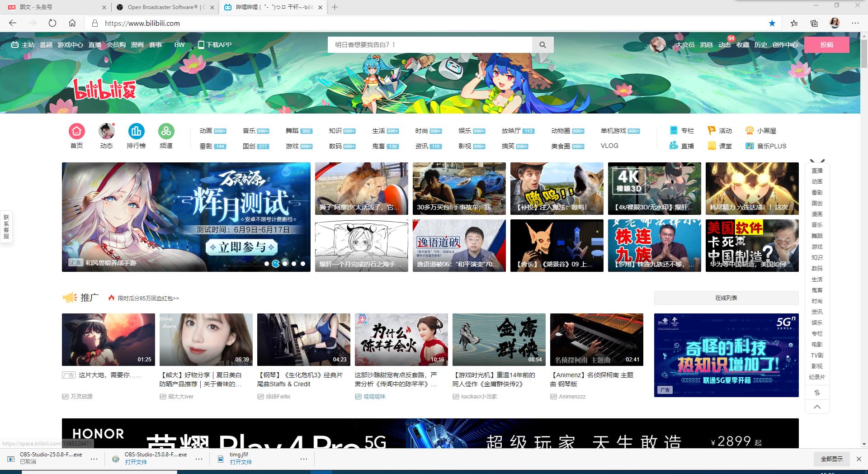Screen dimensions: 868x474
Task: Click 全部显示 in the downloads bar
Action: pyautogui.click(x=832, y=459)
